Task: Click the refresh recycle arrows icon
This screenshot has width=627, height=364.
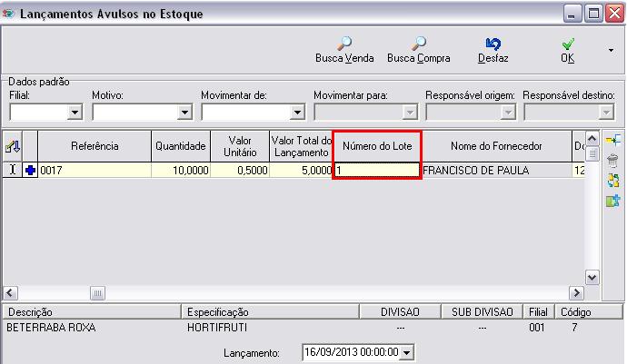Action: click(613, 181)
